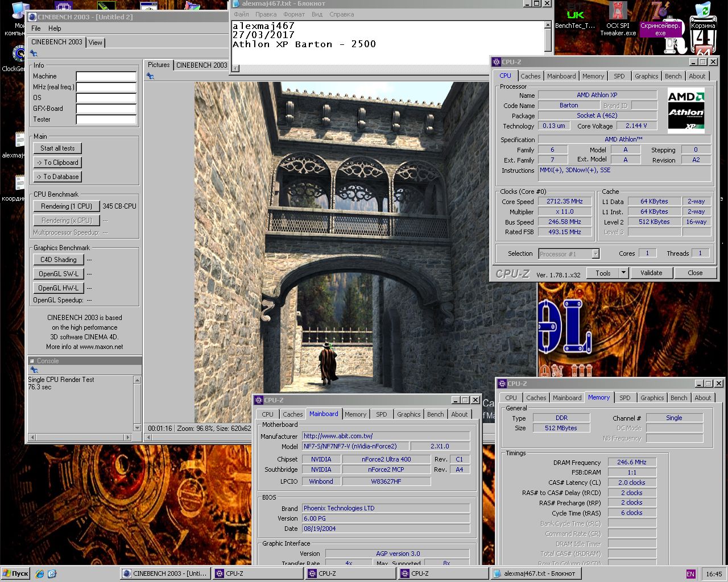Image resolution: width=728 pixels, height=582 pixels.
Task: Open the Корзина recycle bin icon
Action: 703,16
